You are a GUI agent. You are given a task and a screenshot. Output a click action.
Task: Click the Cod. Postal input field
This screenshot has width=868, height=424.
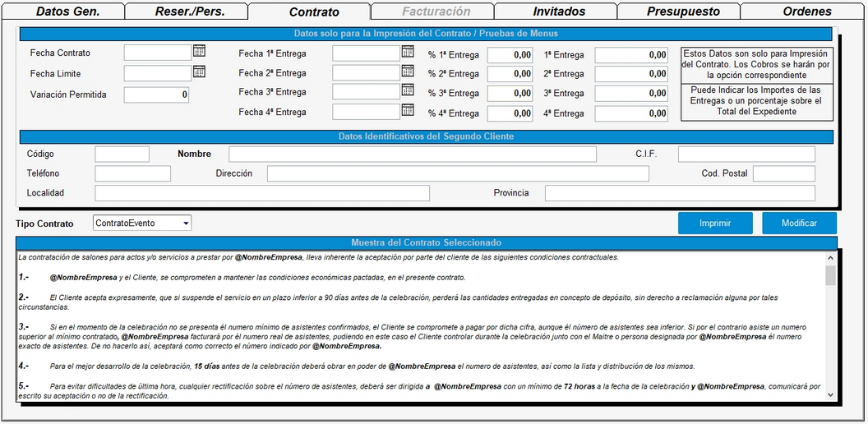[x=784, y=173]
